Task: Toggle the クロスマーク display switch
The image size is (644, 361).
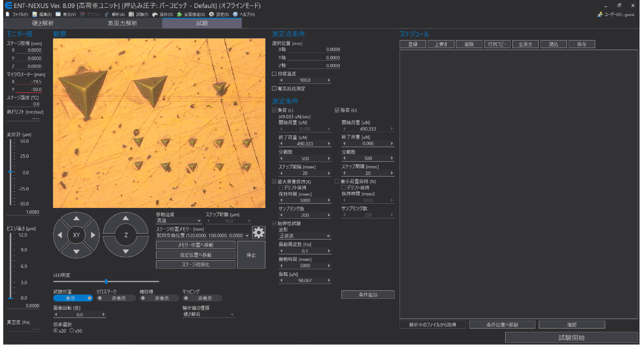Action: click(x=116, y=298)
